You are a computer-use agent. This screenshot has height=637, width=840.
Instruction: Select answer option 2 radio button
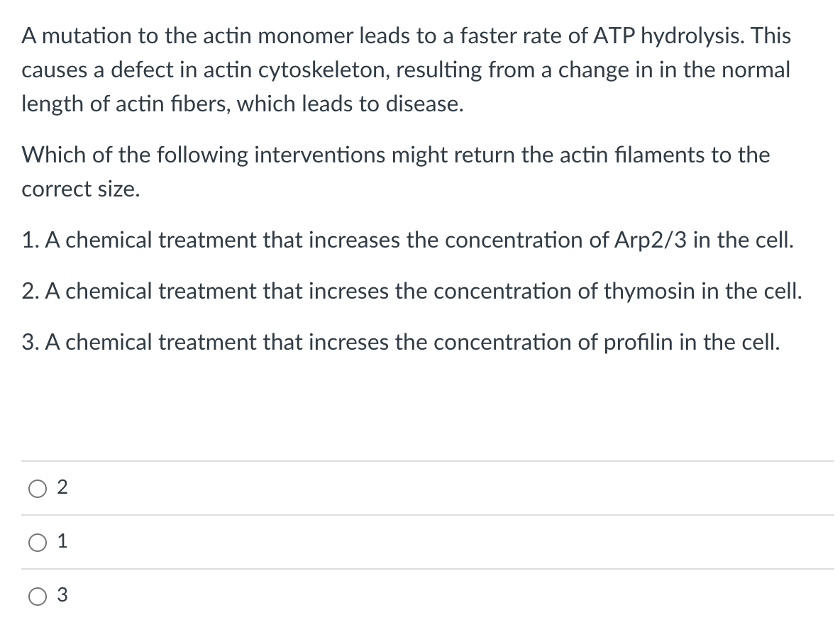click(38, 488)
